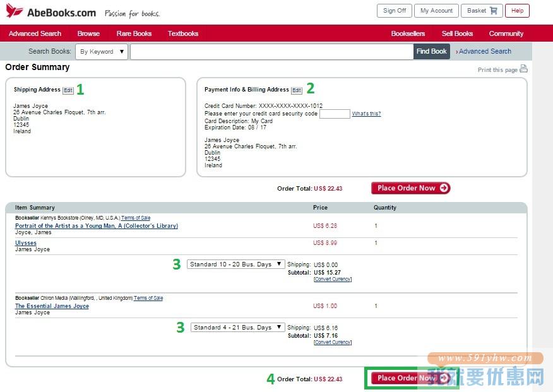Click the upper Place Order Now button
Screen dimensions: 553x392
(411, 188)
